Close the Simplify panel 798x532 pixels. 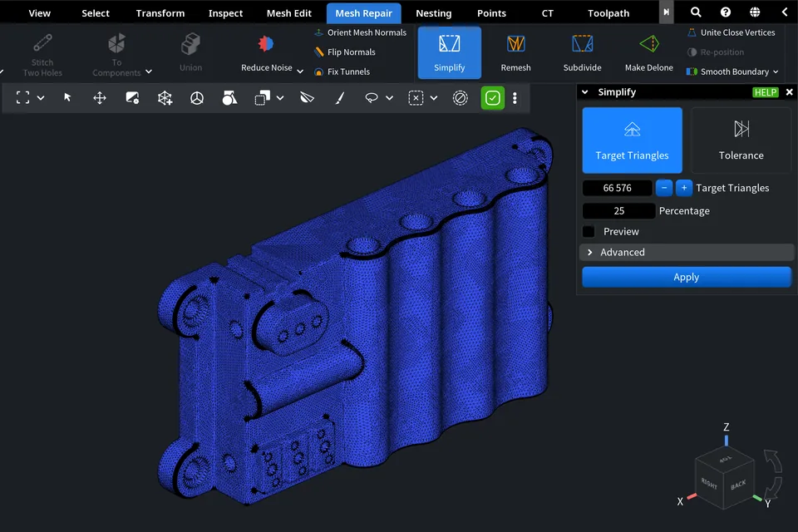790,92
